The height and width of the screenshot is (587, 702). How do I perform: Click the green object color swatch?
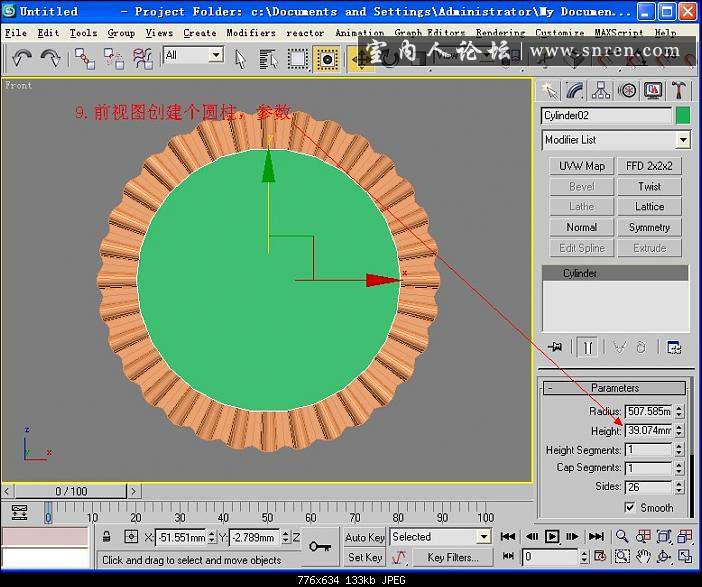pyautogui.click(x=683, y=115)
